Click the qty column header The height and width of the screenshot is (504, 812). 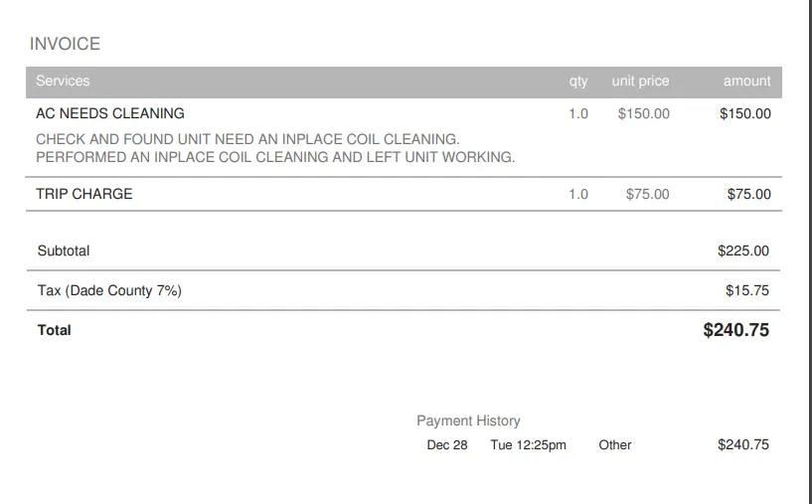point(578,82)
